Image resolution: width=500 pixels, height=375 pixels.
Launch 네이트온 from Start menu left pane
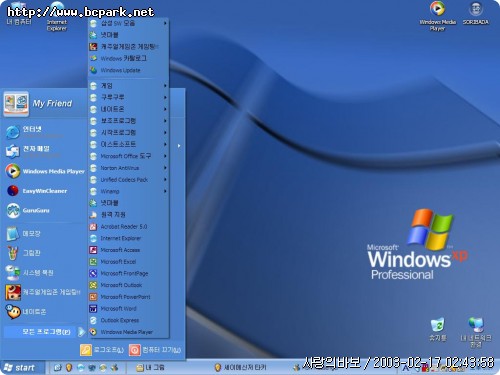pyautogui.click(x=44, y=312)
